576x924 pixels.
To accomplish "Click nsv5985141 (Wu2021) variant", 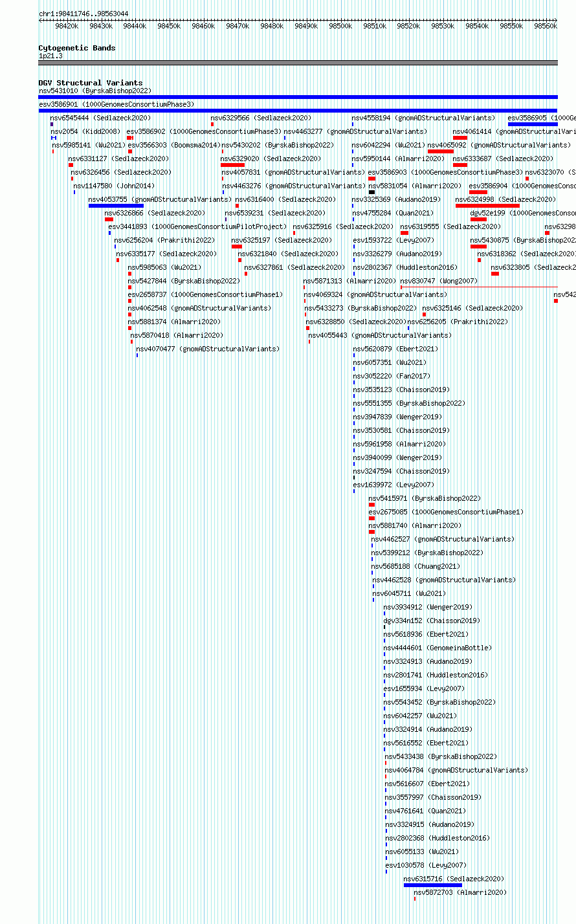I will pyautogui.click(x=89, y=146).
